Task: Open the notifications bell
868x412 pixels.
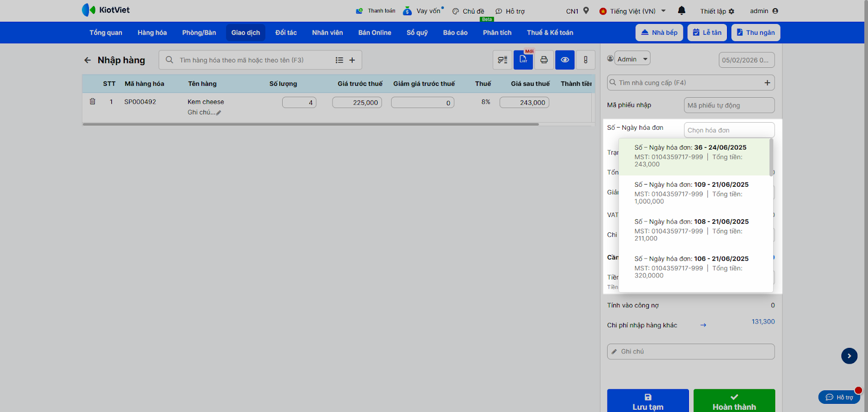Action: [682, 10]
